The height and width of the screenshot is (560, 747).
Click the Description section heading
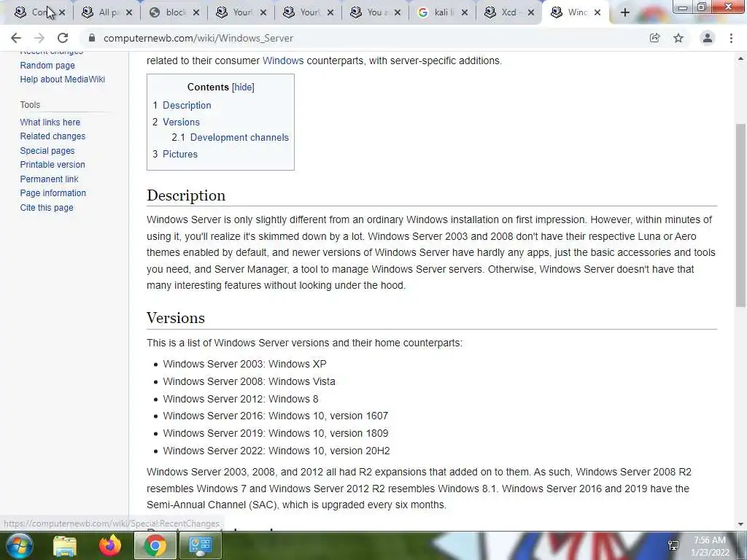186,195
